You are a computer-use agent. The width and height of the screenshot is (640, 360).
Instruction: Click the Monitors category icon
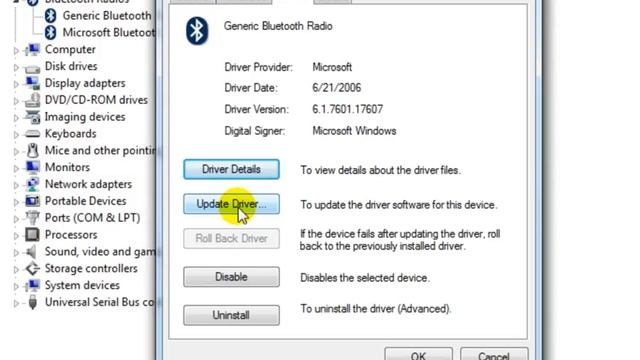(33, 167)
